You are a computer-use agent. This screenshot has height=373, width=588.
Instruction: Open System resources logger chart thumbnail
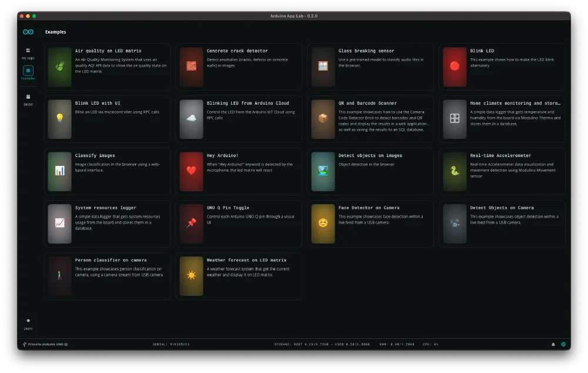coord(59,224)
